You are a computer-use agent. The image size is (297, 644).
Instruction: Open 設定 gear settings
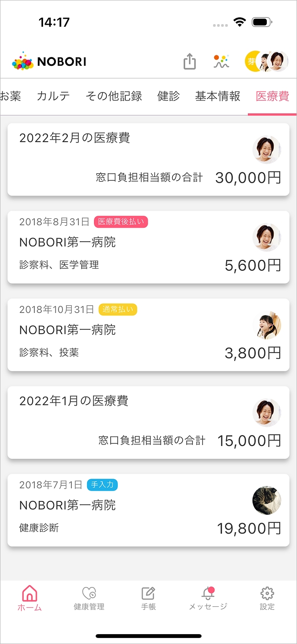point(267,598)
